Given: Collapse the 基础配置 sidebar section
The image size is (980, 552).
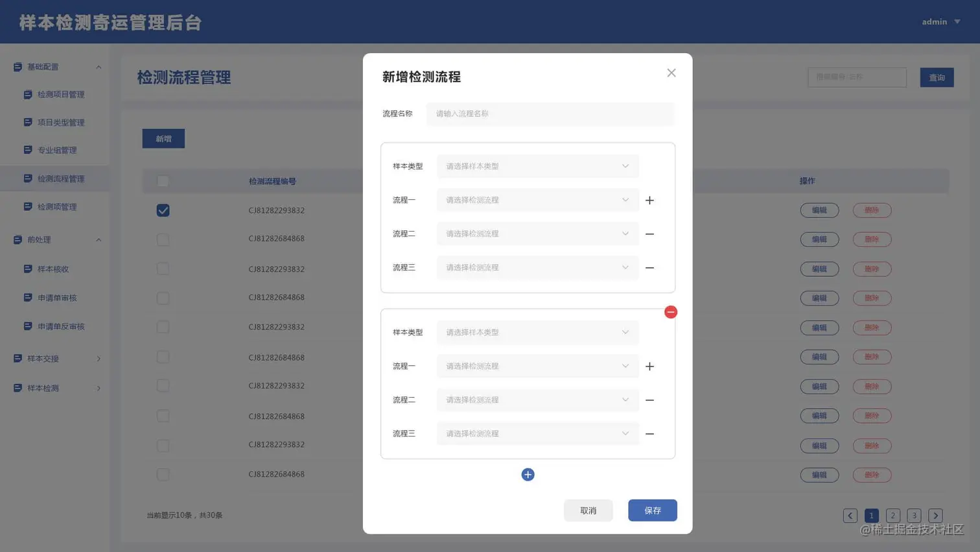Looking at the screenshot, I should pyautogui.click(x=99, y=67).
